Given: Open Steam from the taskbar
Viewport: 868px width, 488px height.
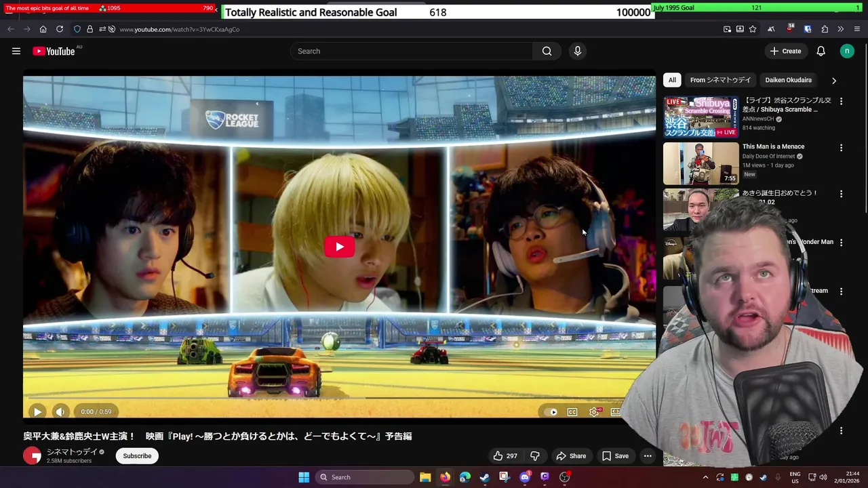Looking at the screenshot, I should (484, 477).
